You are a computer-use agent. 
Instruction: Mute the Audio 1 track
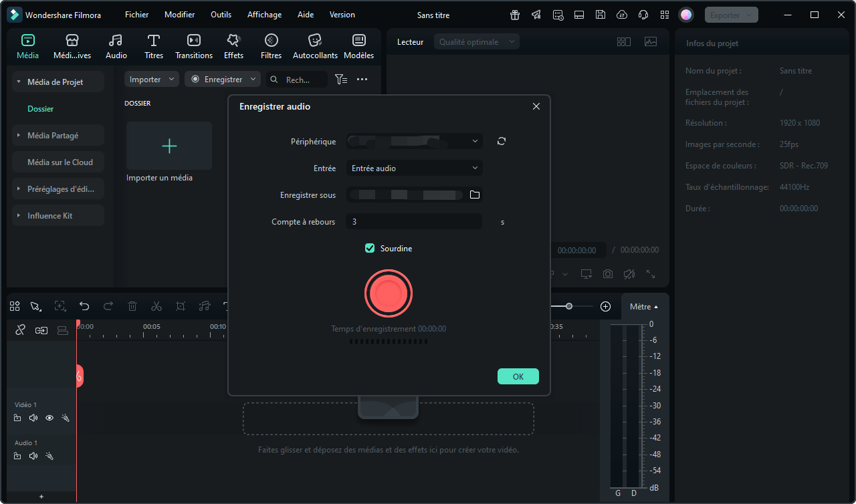point(33,456)
